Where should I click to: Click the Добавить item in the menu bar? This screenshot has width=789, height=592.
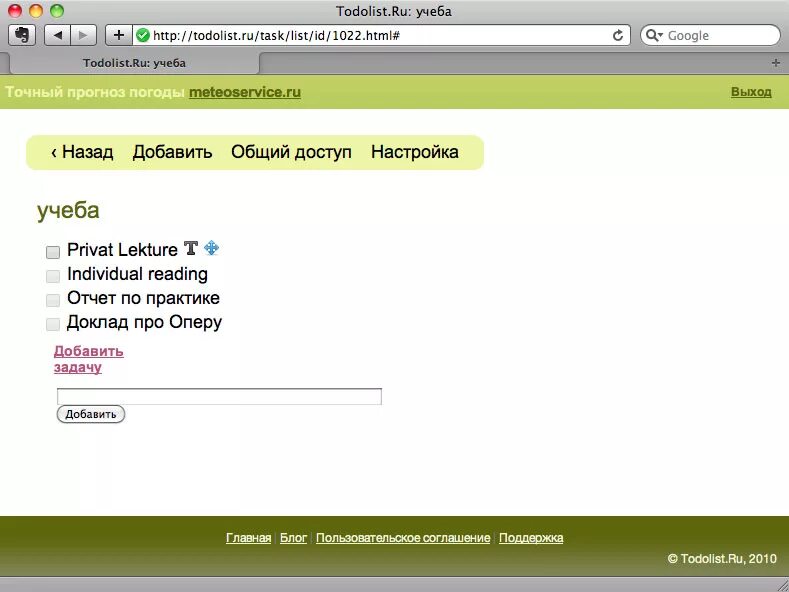click(173, 152)
